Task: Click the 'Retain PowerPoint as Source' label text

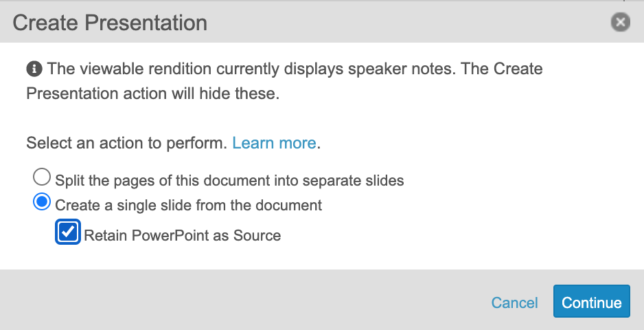Action: [x=182, y=235]
